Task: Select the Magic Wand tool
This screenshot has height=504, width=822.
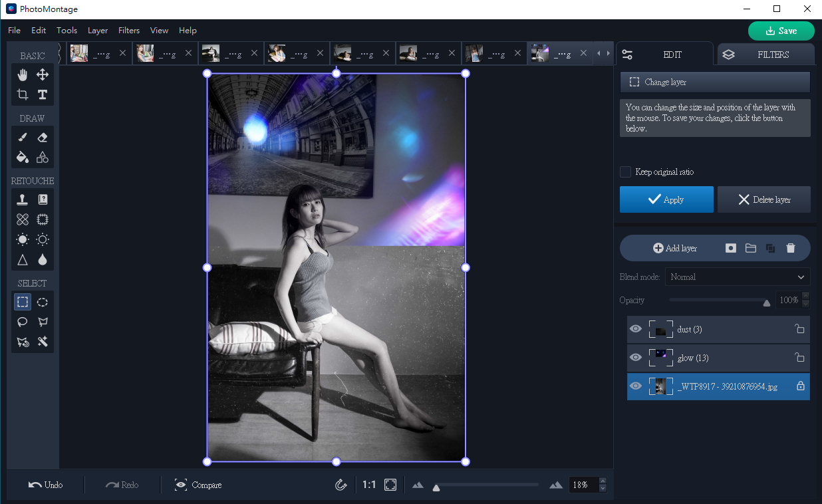Action: pyautogui.click(x=43, y=342)
